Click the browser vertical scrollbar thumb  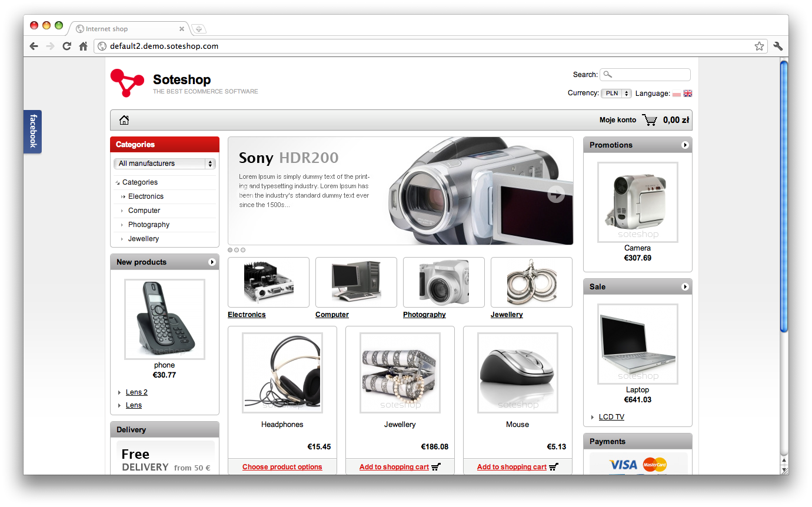784,196
